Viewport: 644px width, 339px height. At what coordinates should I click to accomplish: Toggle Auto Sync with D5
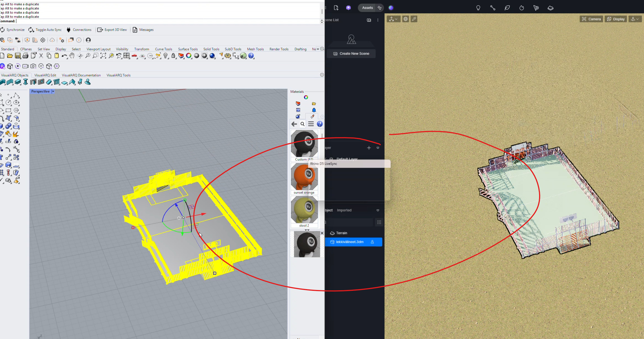pyautogui.click(x=45, y=30)
